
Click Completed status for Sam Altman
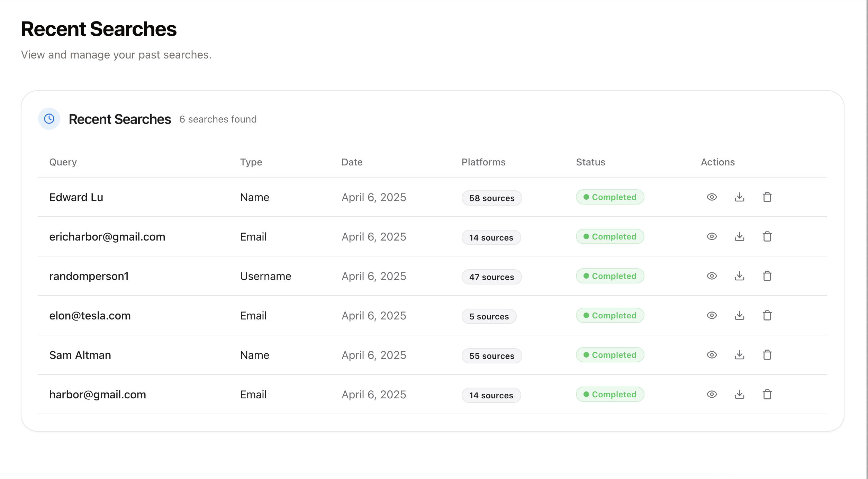click(x=610, y=355)
